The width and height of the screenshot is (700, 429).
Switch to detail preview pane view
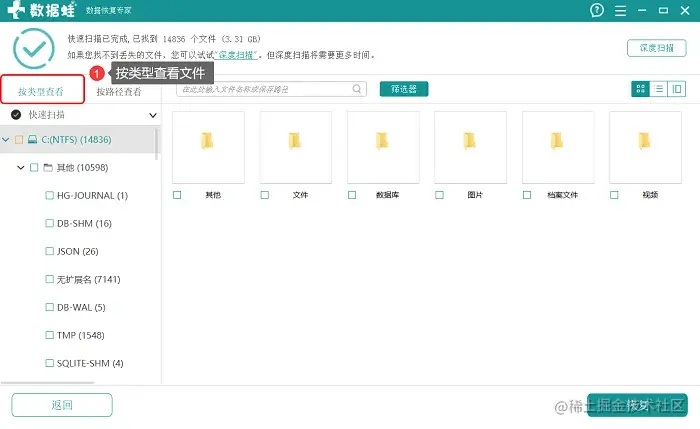coord(677,89)
